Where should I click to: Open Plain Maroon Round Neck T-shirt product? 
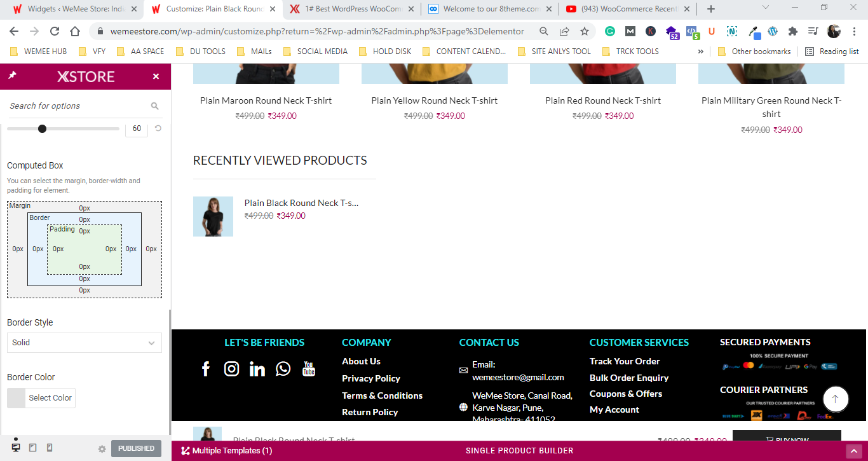coord(266,100)
